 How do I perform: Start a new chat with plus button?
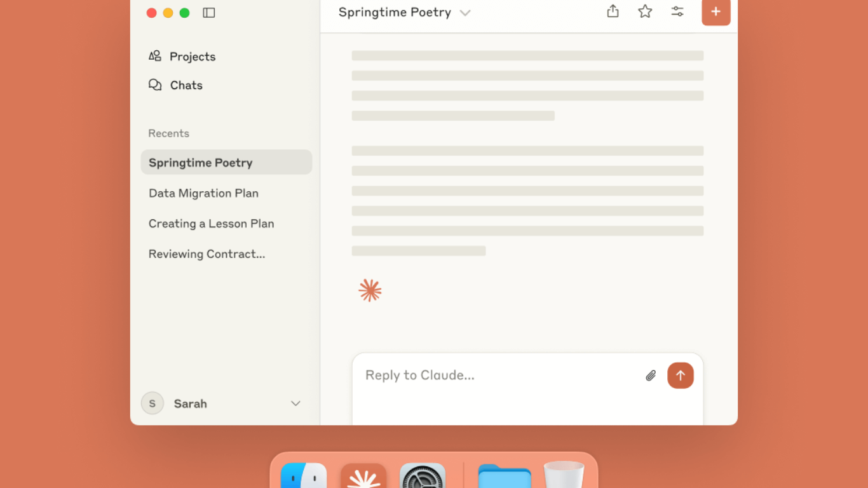point(715,12)
